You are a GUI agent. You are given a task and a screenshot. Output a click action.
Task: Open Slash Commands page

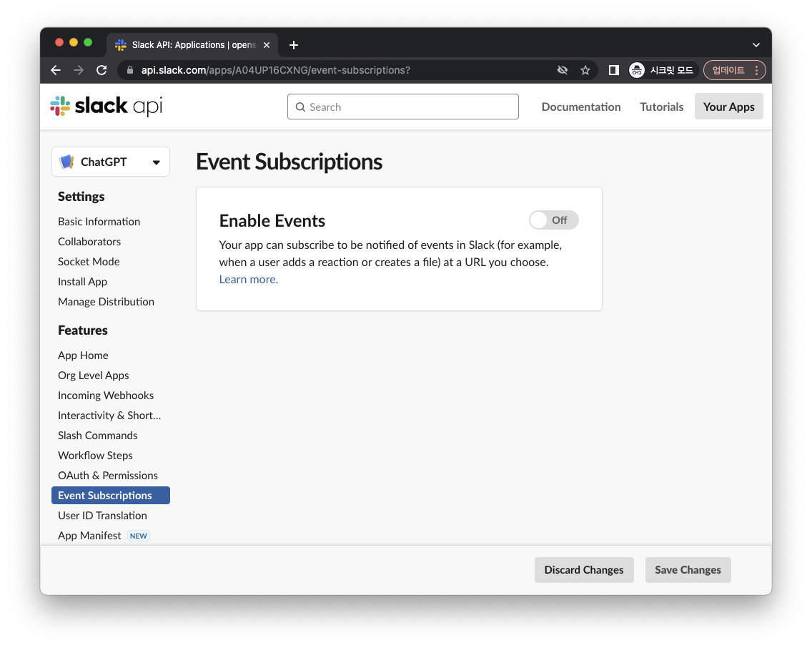(x=97, y=436)
